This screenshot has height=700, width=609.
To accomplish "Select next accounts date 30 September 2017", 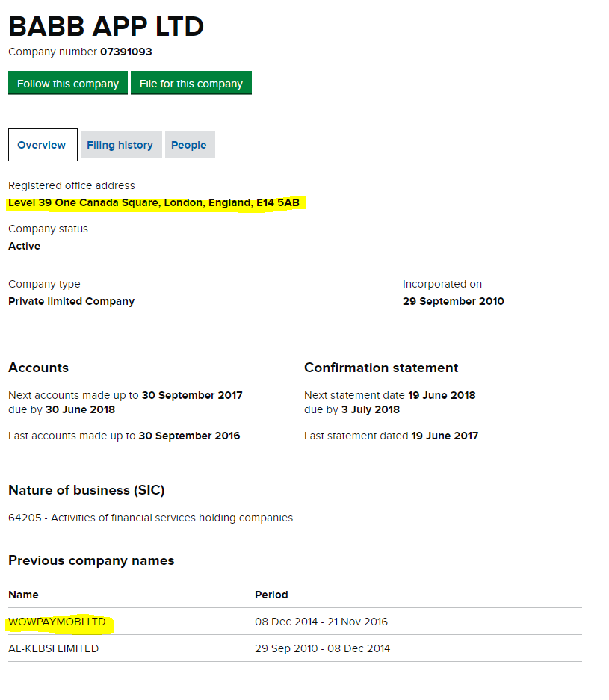I will [x=192, y=395].
